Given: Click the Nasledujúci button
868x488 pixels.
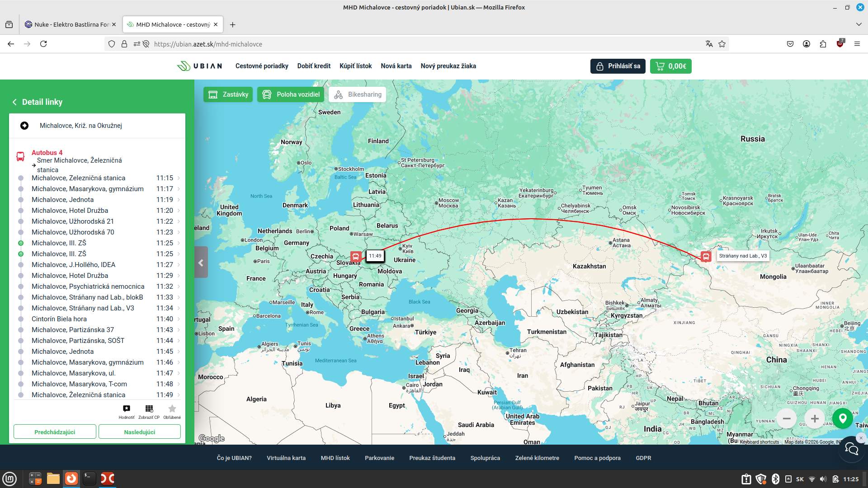Looking at the screenshot, I should coord(140,432).
